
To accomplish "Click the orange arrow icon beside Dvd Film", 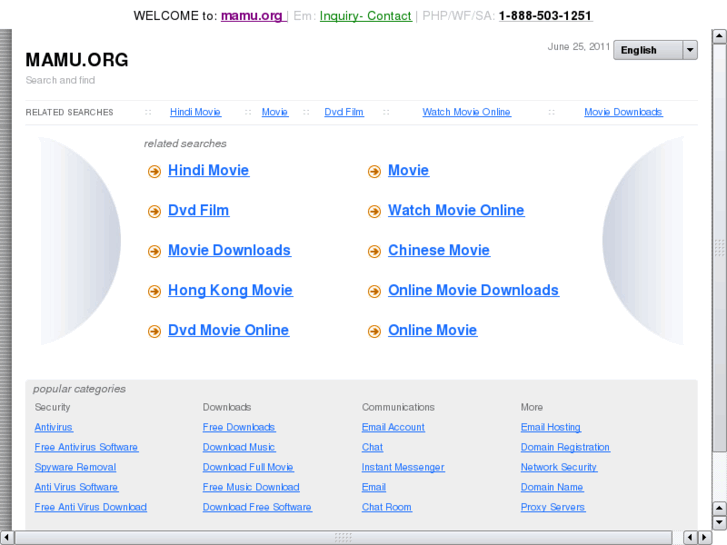I will click(x=154, y=212).
